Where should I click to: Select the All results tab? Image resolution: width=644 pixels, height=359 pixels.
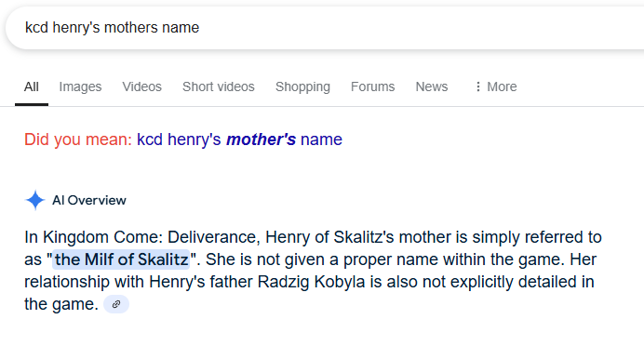point(32,86)
